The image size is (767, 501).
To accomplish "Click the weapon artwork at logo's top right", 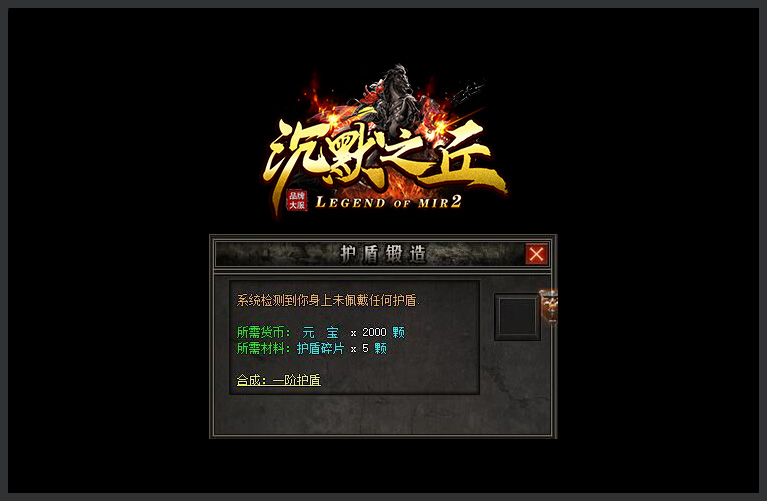I will point(467,93).
